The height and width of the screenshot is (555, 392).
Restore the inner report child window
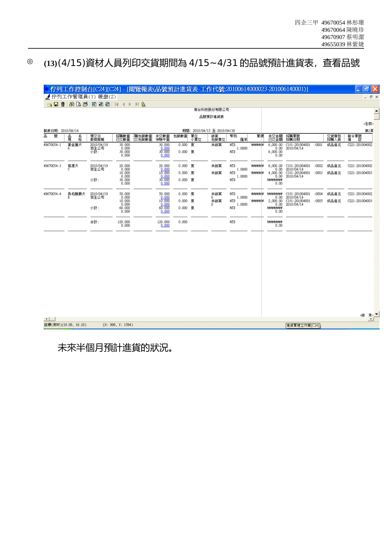[x=371, y=97]
